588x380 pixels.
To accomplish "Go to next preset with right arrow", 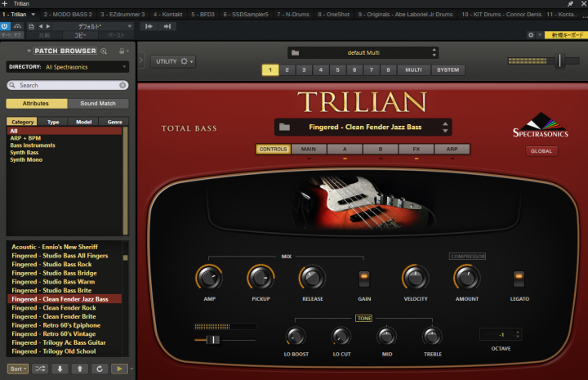I will click(x=48, y=26).
